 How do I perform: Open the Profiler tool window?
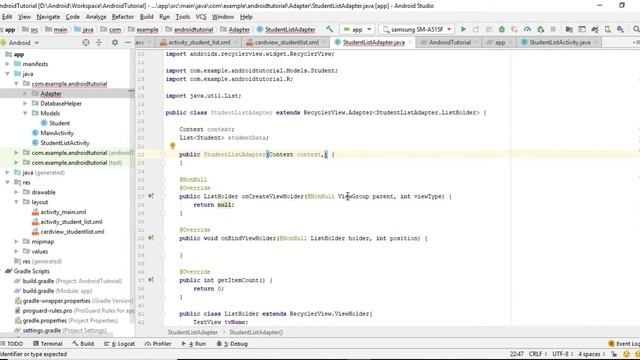pos(158,344)
